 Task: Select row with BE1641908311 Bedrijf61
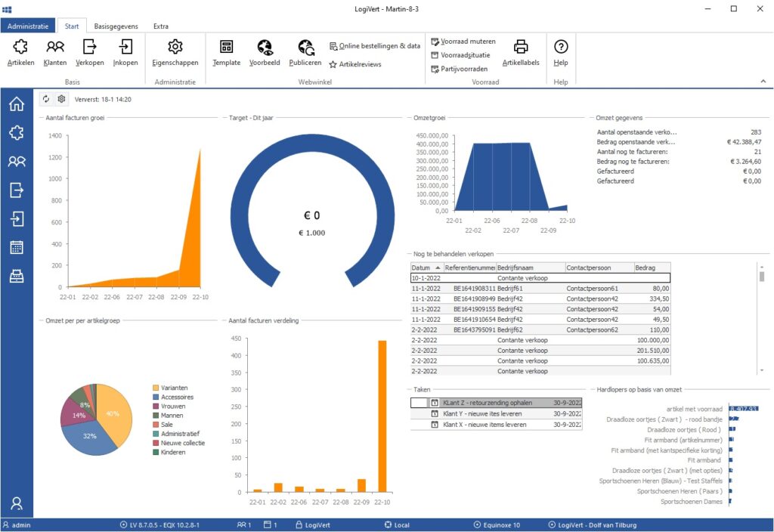click(x=540, y=288)
